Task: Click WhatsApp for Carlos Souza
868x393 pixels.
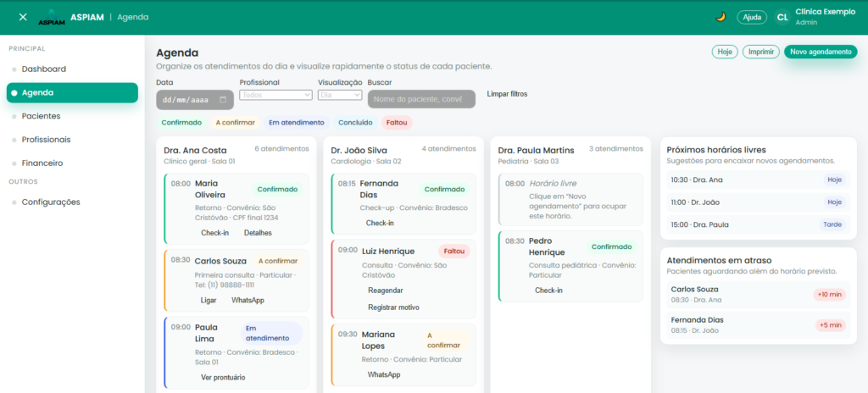Action: coord(248,301)
